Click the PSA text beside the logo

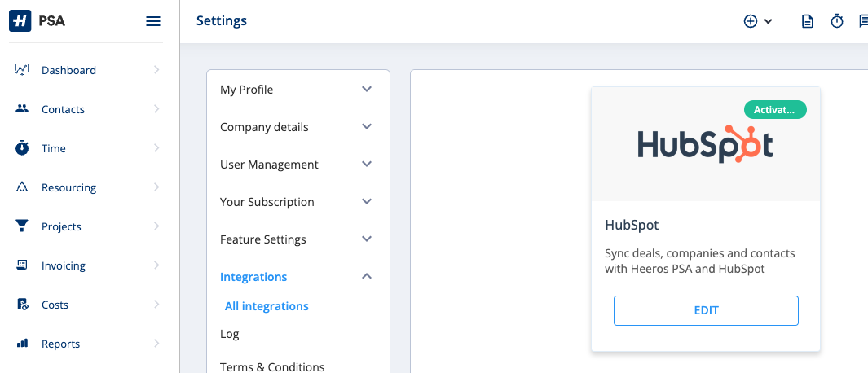[x=52, y=22]
